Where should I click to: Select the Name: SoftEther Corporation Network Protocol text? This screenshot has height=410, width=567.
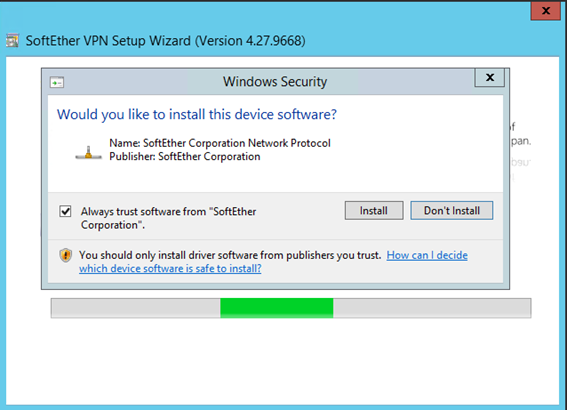point(220,143)
